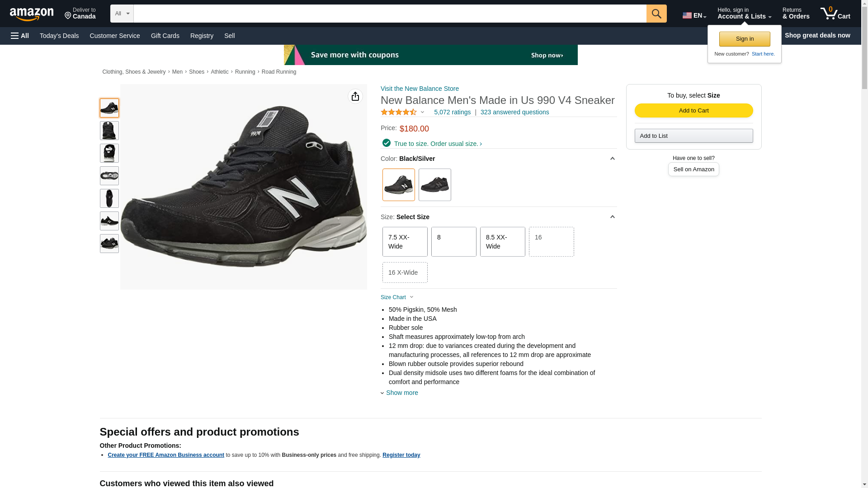This screenshot has height=488, width=868.
Task: Click the search magnifier button
Action: [x=656, y=14]
